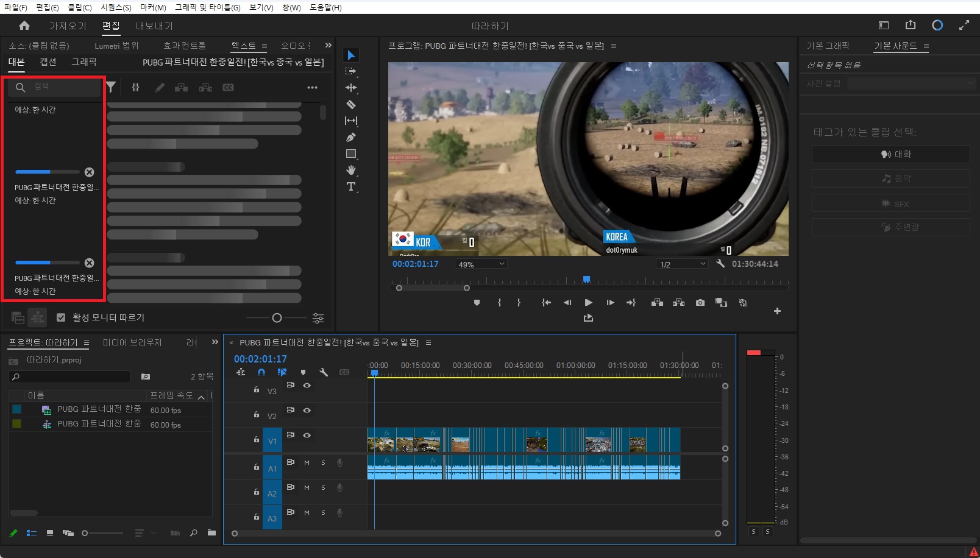
Task: Open the 시퀀스(S) menu
Action: tap(116, 7)
